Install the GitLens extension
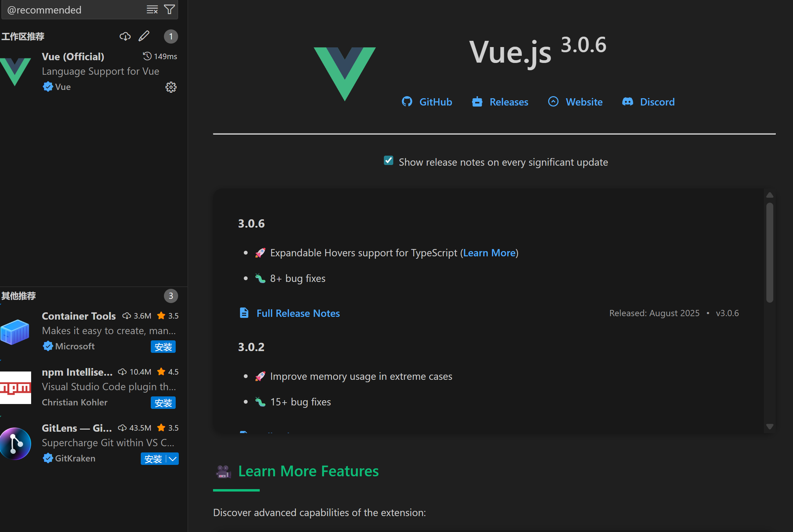Image resolution: width=793 pixels, height=532 pixels. click(153, 459)
